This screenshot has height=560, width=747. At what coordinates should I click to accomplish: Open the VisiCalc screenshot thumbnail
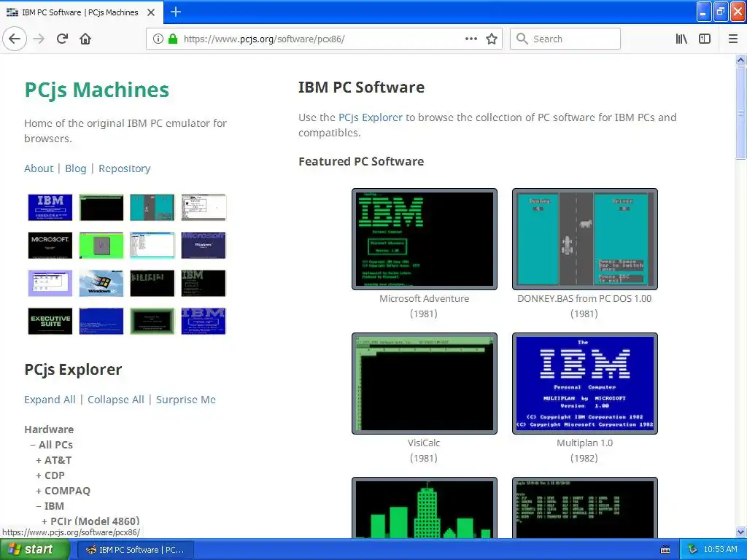425,384
